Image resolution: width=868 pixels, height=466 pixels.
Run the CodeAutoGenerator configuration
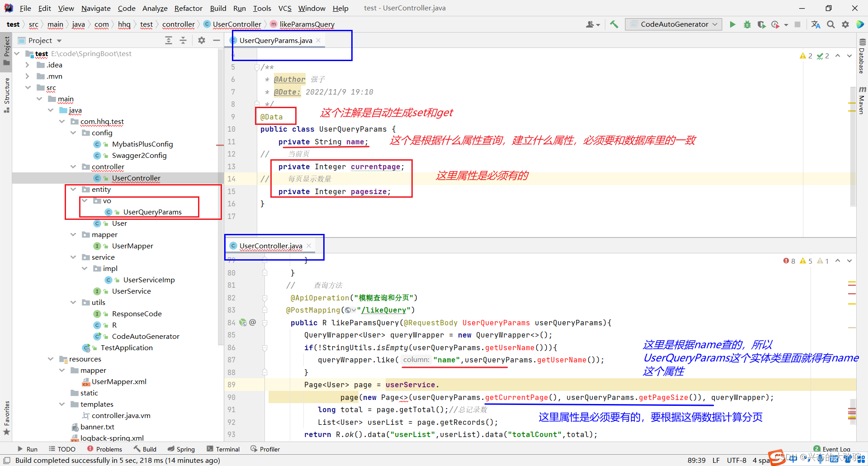pos(732,24)
